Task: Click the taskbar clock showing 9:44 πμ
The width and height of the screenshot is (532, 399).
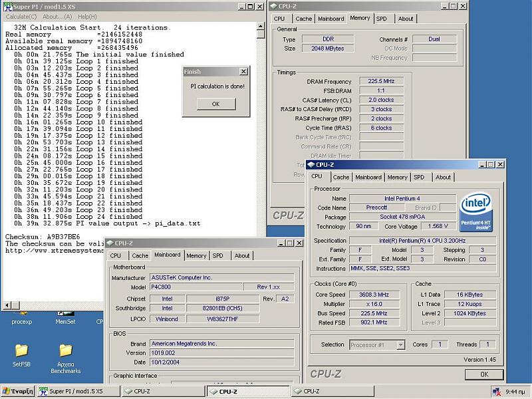Action: [515, 392]
